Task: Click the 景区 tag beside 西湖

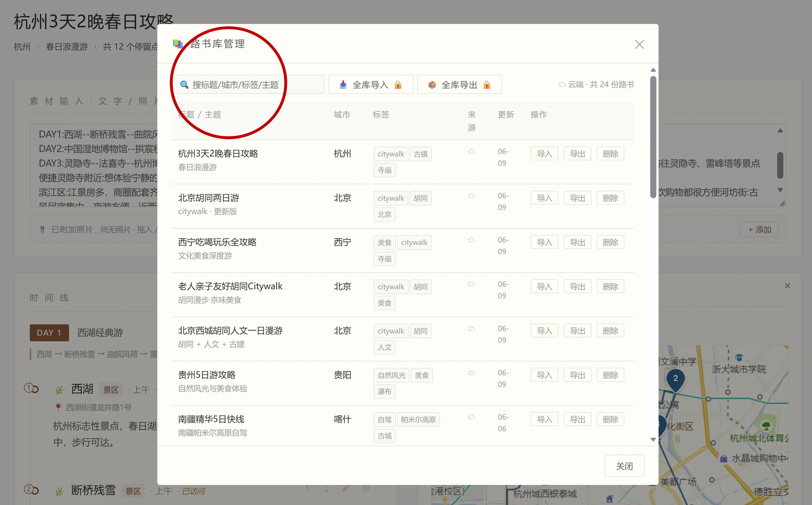Action: pos(111,390)
